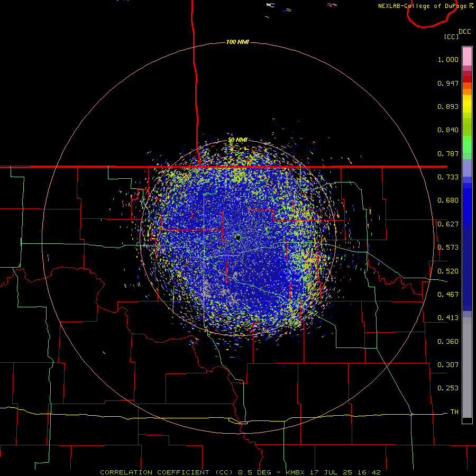
Task: Select the 0.893 scale value
Action: tap(448, 106)
